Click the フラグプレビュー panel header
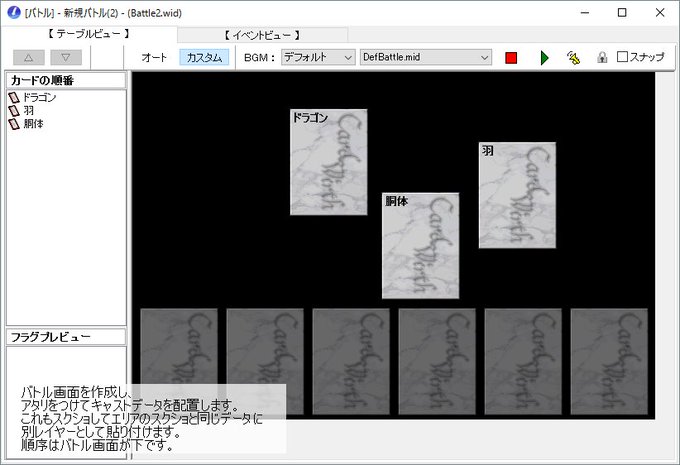Viewport: 680px width, 465px height. click(x=66, y=337)
